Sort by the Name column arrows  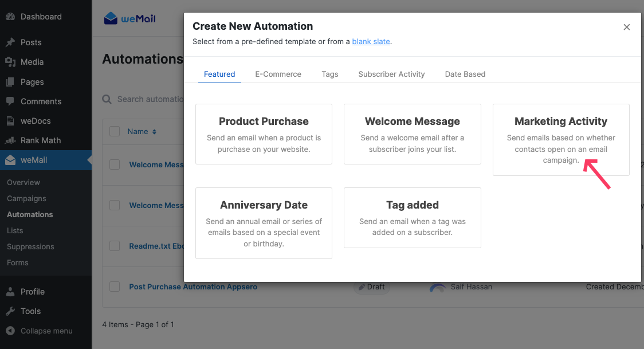[155, 132]
